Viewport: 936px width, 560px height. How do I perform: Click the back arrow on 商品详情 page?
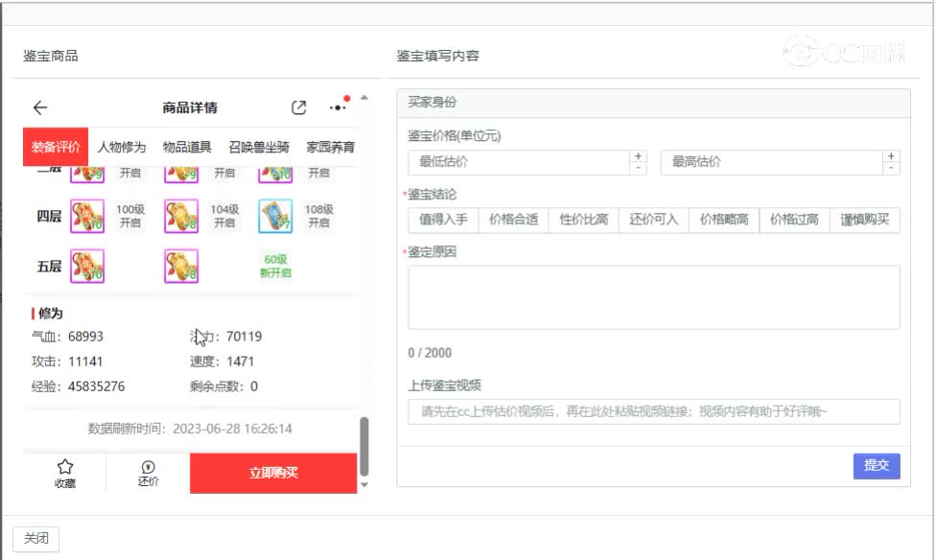click(39, 107)
